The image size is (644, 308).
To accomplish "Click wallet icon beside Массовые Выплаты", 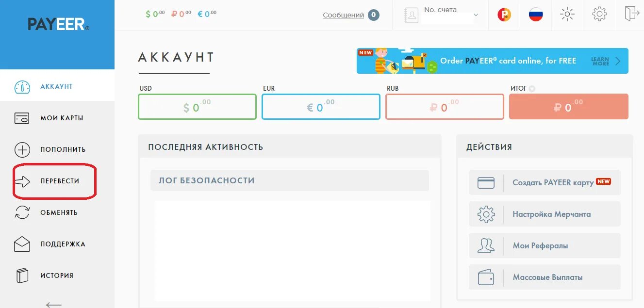I will (x=486, y=277).
